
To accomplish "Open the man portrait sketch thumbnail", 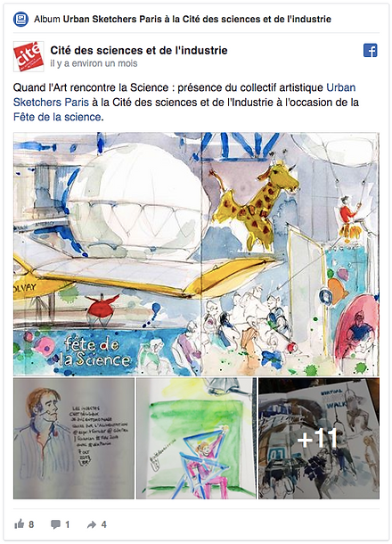I will click(x=73, y=439).
